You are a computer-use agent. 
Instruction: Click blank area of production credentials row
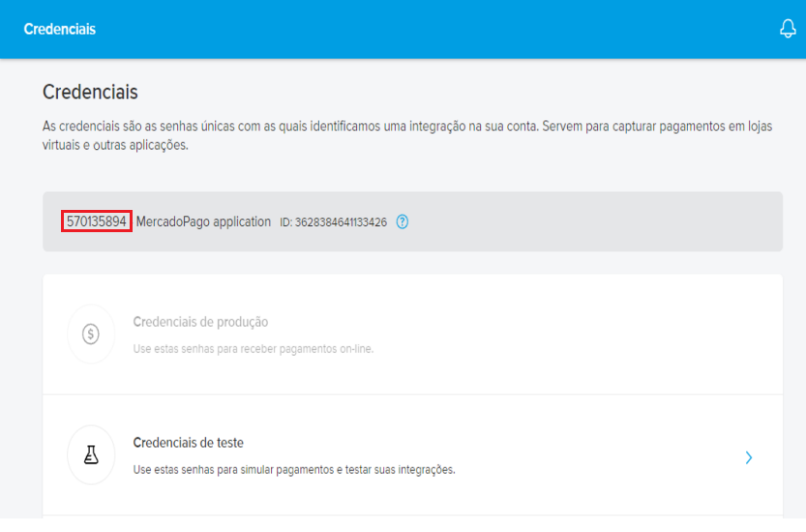coord(565,334)
